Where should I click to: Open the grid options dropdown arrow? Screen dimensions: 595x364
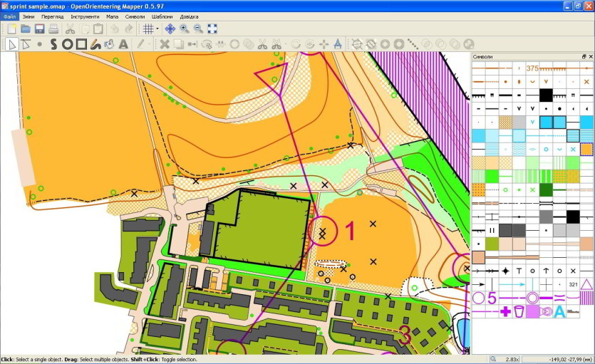(157, 28)
